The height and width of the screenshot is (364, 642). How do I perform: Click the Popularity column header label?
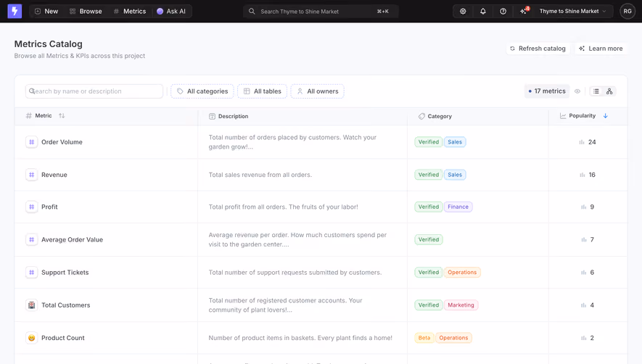[583, 116]
